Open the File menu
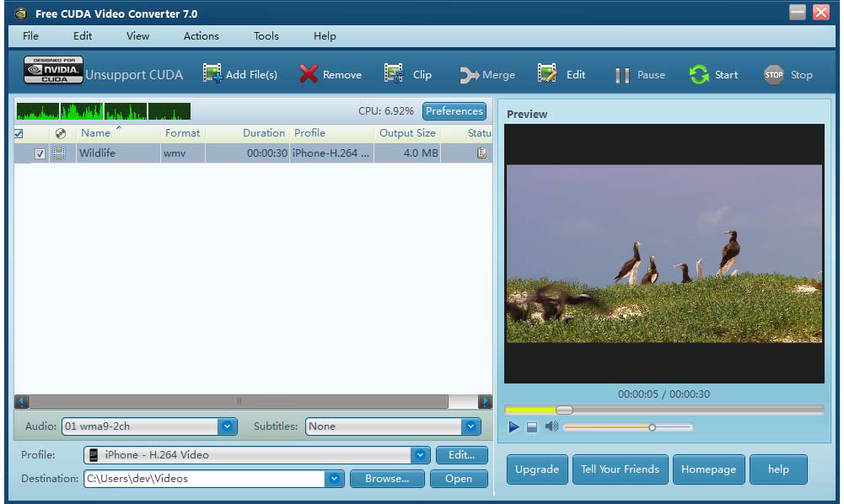Screen dimensions: 844x504 (x=30, y=36)
